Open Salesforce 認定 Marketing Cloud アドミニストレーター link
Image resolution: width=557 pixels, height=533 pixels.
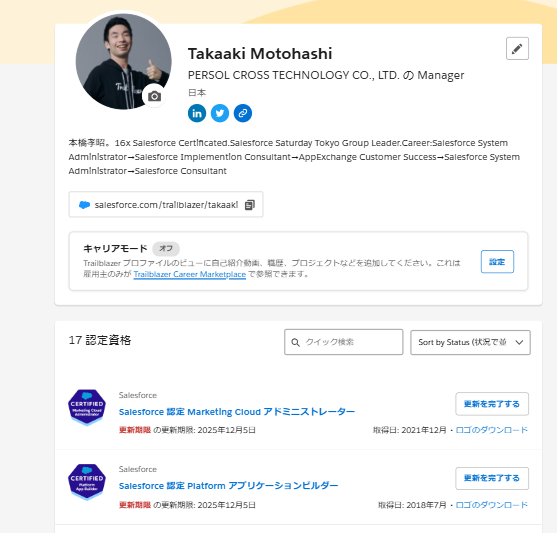coord(237,412)
